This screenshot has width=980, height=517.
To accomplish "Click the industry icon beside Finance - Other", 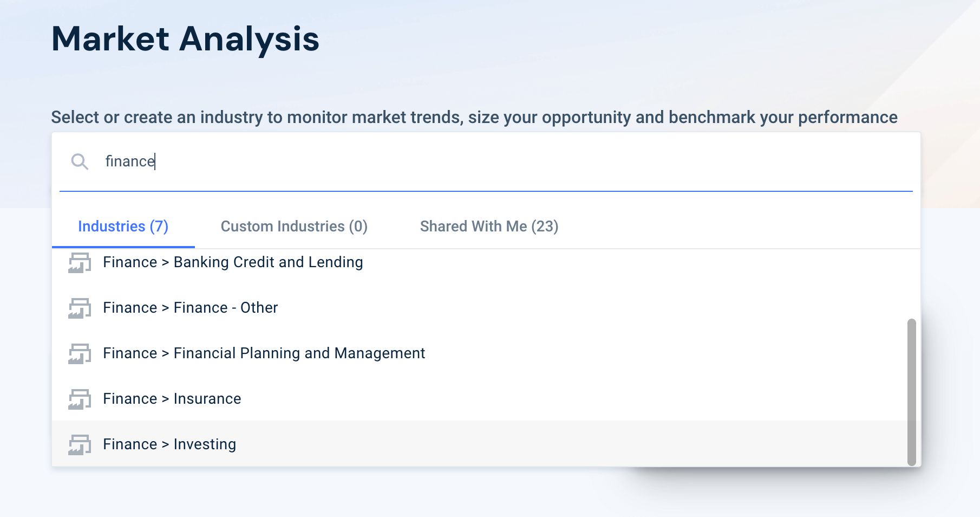I will (x=80, y=308).
